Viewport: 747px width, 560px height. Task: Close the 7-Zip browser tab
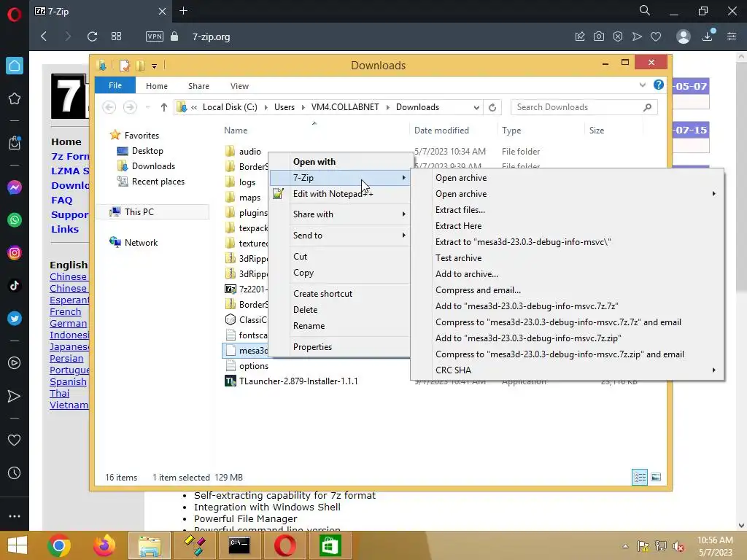162,11
